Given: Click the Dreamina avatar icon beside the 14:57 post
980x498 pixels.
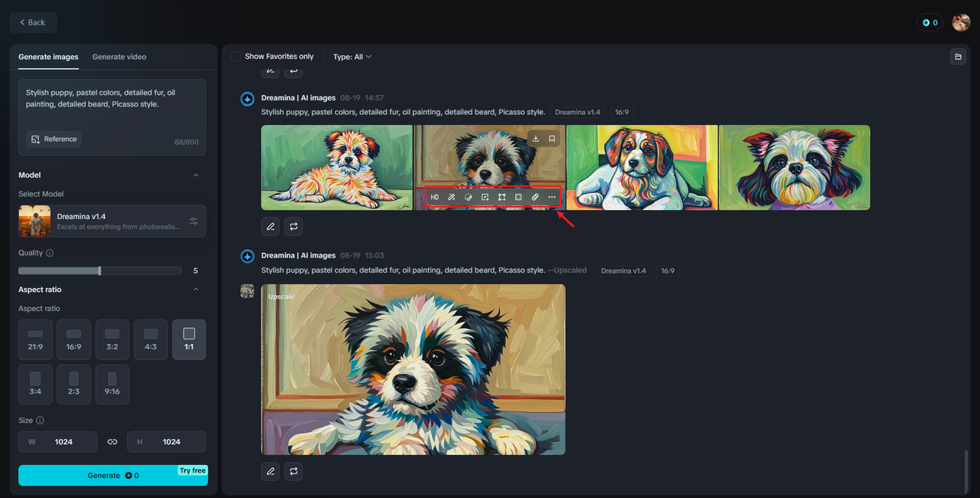Looking at the screenshot, I should [x=247, y=99].
